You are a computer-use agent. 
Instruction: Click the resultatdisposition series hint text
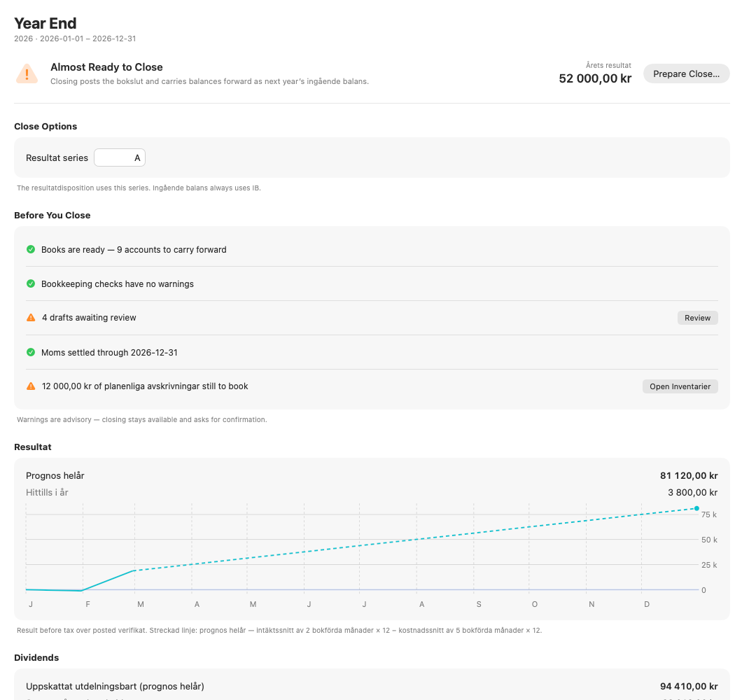pos(139,188)
